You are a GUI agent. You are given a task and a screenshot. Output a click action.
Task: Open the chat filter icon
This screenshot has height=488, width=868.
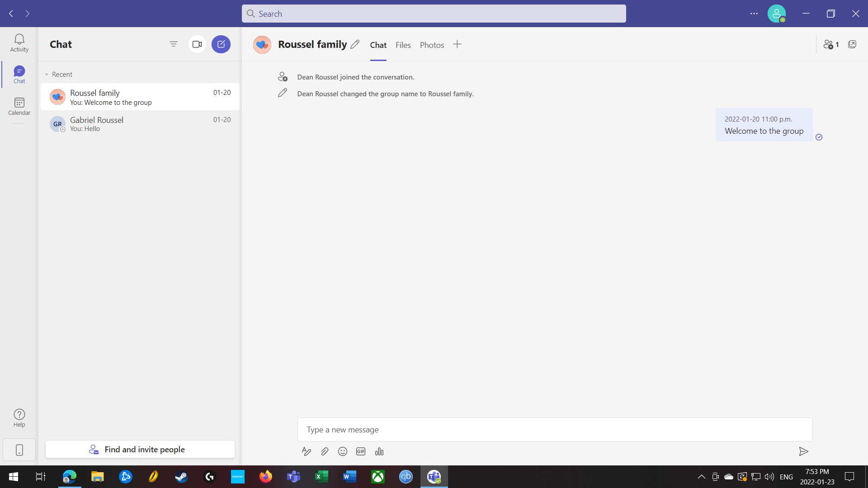coord(174,44)
